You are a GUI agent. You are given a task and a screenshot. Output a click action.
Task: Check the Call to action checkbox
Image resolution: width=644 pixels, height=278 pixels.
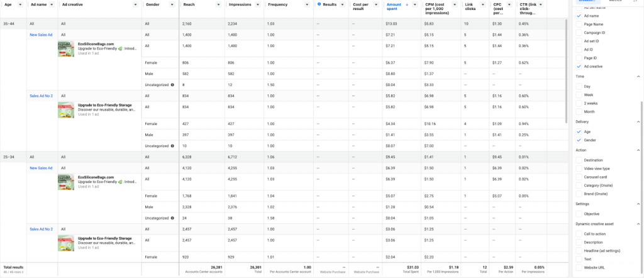(x=579, y=233)
